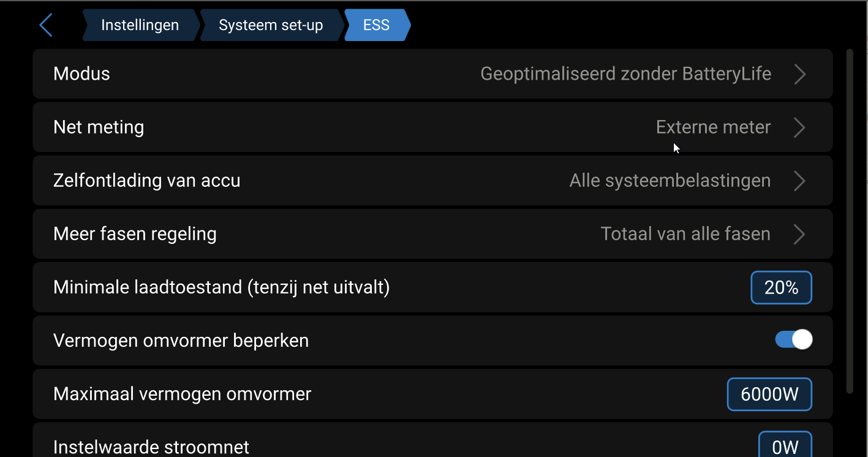Open Modus chevron arrow
Viewport: 868px width, 457px height.
pyautogui.click(x=799, y=74)
